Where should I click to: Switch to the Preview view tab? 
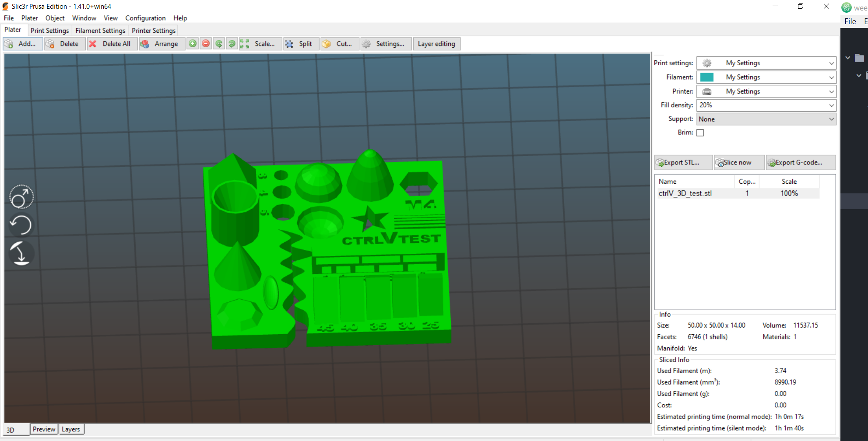click(44, 429)
